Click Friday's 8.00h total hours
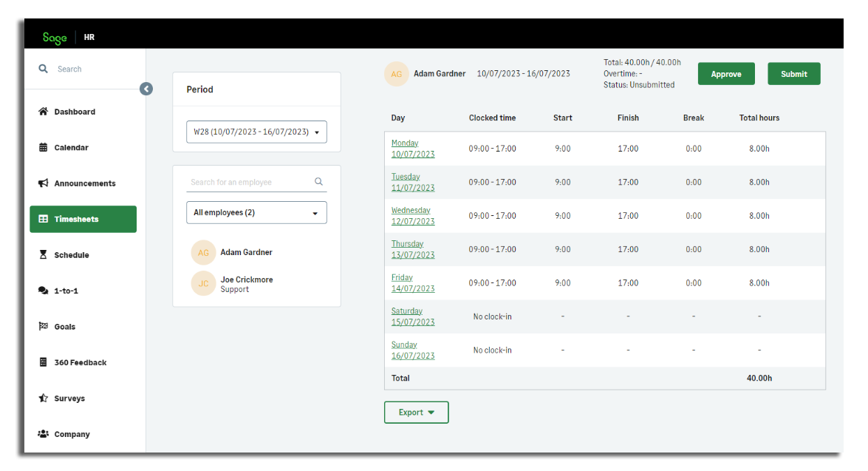 (759, 283)
